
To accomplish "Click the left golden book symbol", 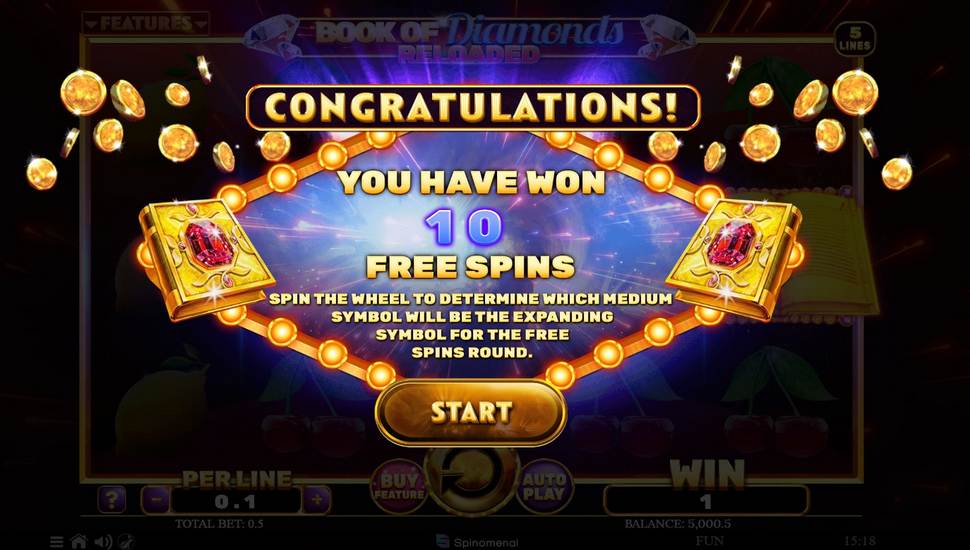I will pyautogui.click(x=207, y=259).
